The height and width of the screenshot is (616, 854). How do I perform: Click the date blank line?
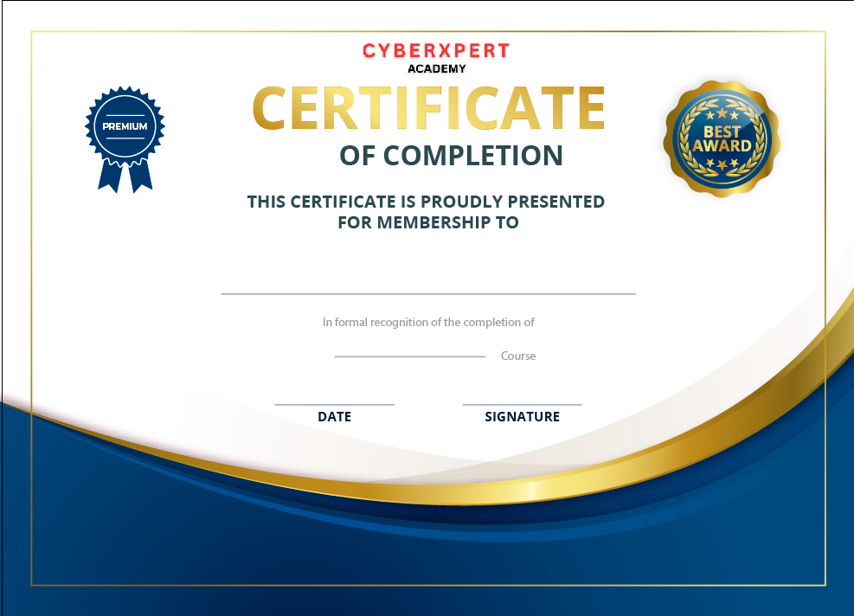pos(334,405)
